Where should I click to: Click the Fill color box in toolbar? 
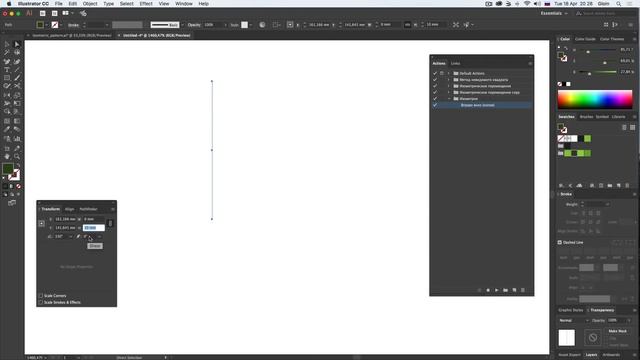[x=7, y=169]
